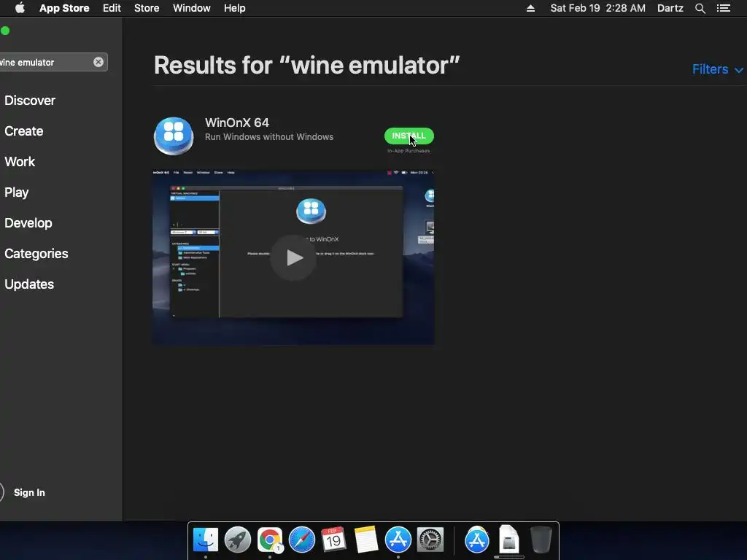Go to Categories in sidebar
Viewport: 747px width, 560px height.
pyautogui.click(x=36, y=253)
